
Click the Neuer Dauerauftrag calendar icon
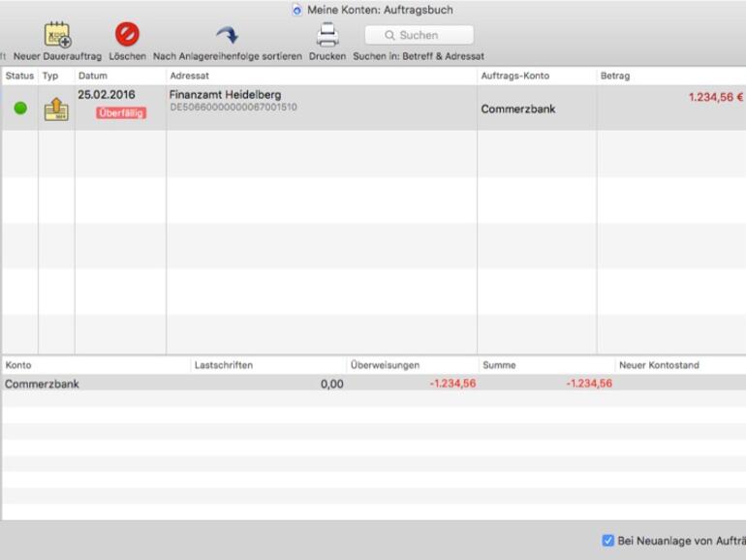(57, 35)
